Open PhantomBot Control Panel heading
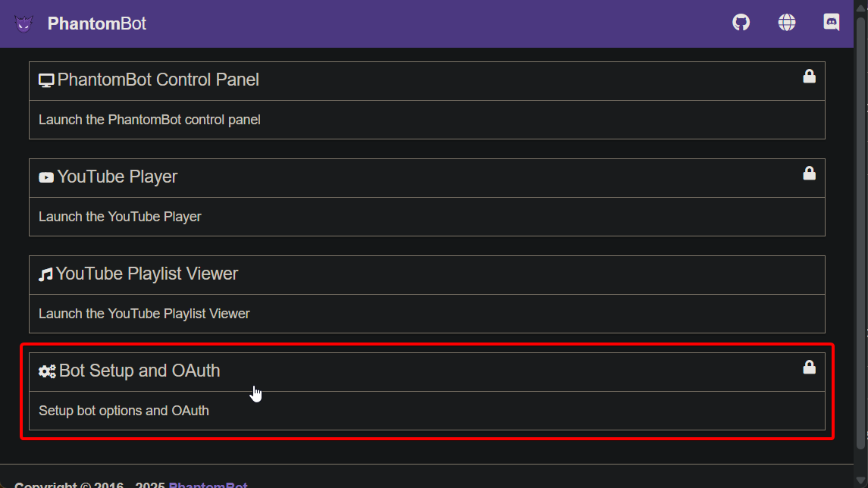 coord(158,80)
